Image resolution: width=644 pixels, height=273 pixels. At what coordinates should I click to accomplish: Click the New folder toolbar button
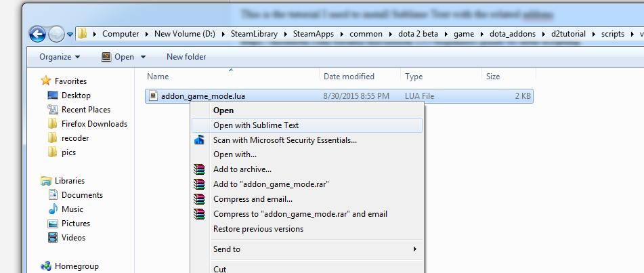[186, 57]
